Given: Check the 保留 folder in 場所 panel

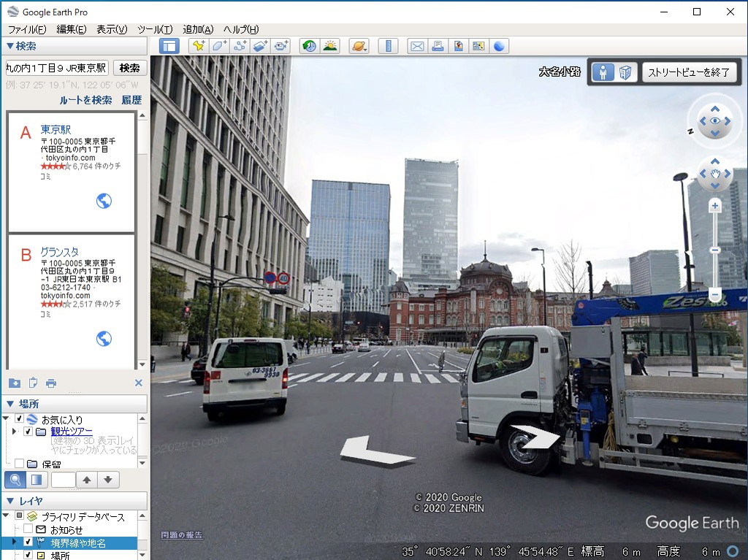Looking at the screenshot, I should click(x=18, y=463).
